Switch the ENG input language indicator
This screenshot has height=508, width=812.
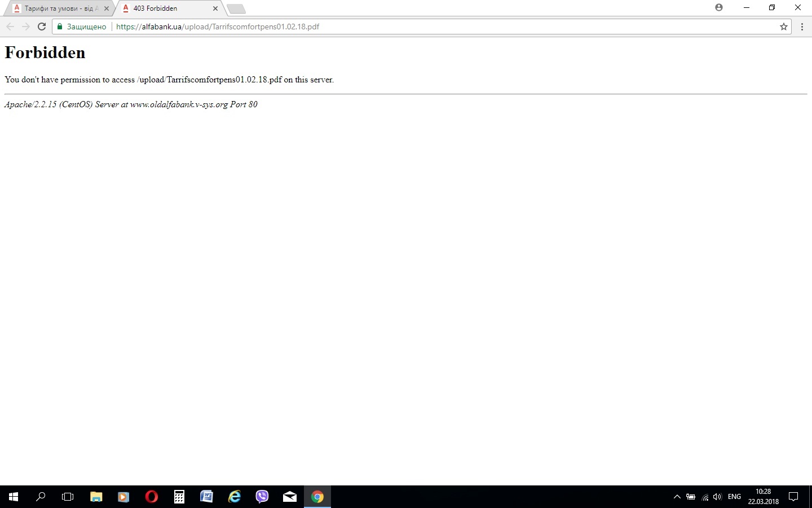coord(734,497)
